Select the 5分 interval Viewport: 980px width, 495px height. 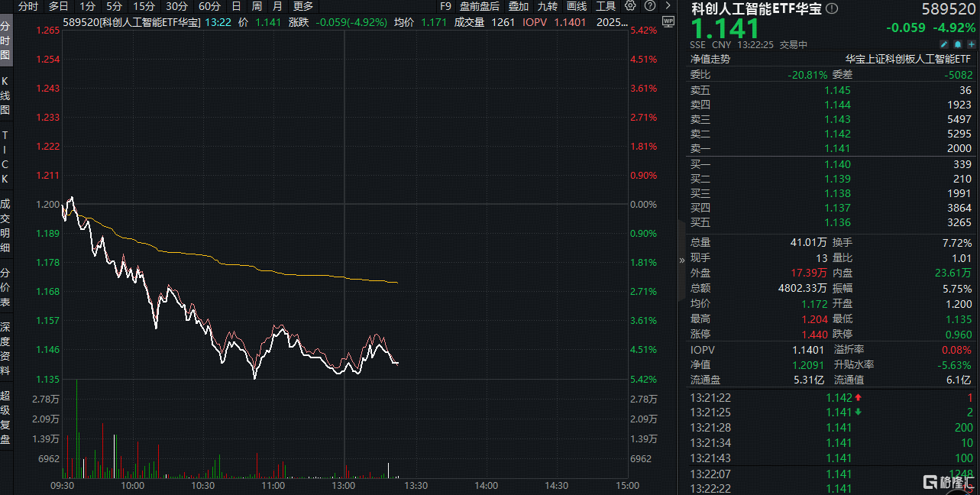tap(114, 6)
